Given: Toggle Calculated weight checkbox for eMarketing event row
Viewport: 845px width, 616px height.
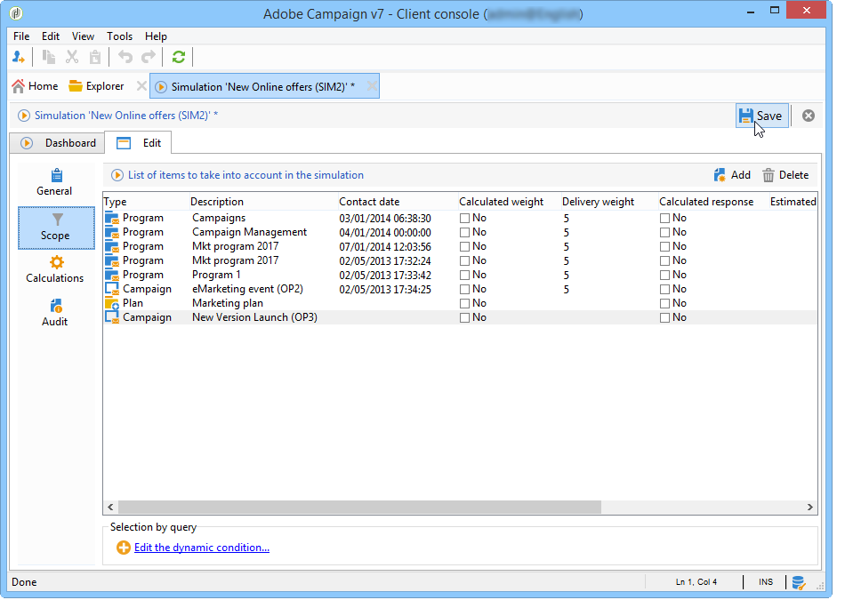Looking at the screenshot, I should pos(464,289).
